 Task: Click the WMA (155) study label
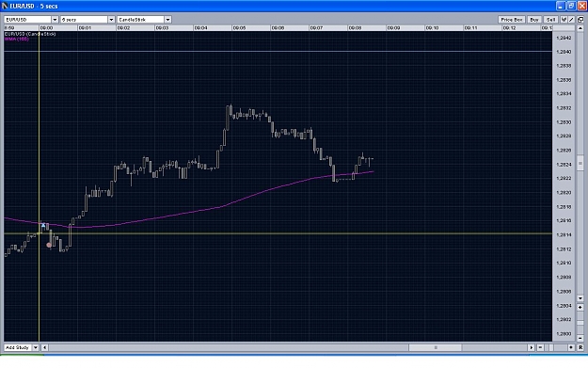point(17,39)
